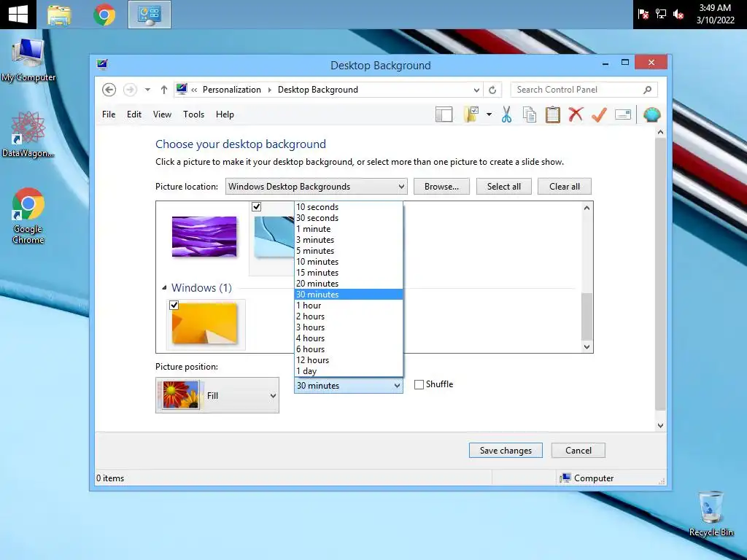Click the Cut scissors icon

coord(506,114)
